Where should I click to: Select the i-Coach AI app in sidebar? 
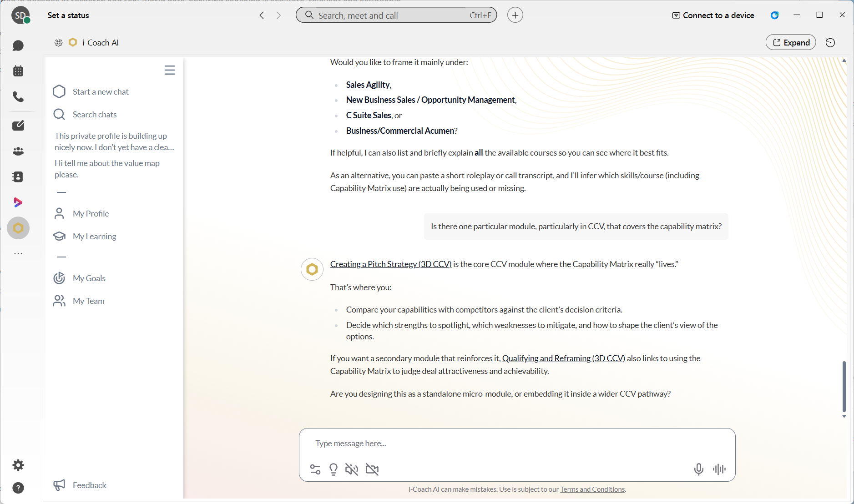[18, 228]
